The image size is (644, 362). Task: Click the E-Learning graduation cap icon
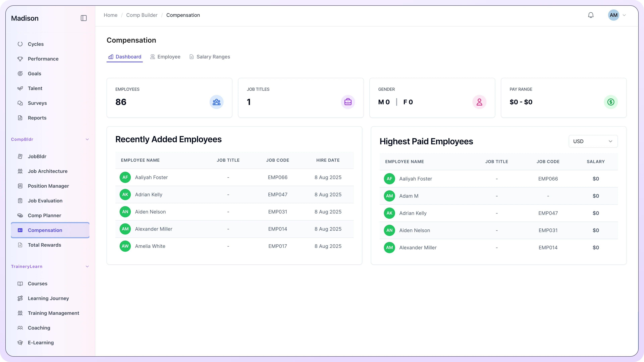[20, 343]
